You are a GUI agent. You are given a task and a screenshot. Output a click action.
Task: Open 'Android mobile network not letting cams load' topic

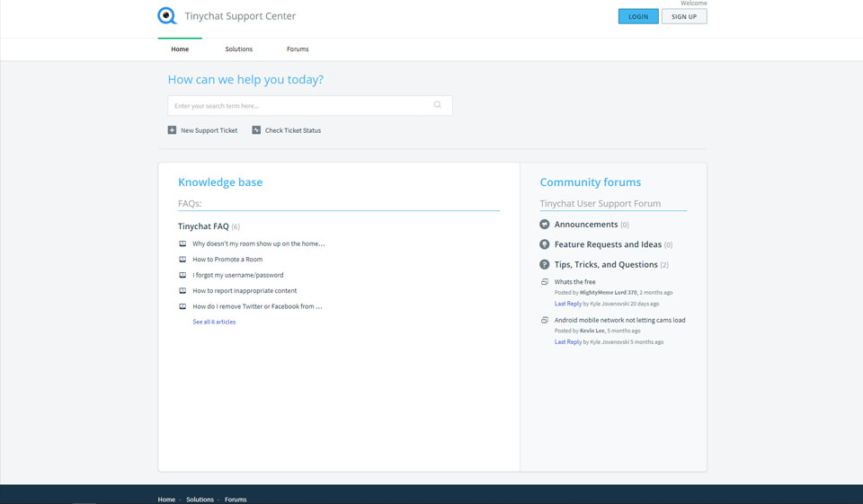[x=619, y=320]
